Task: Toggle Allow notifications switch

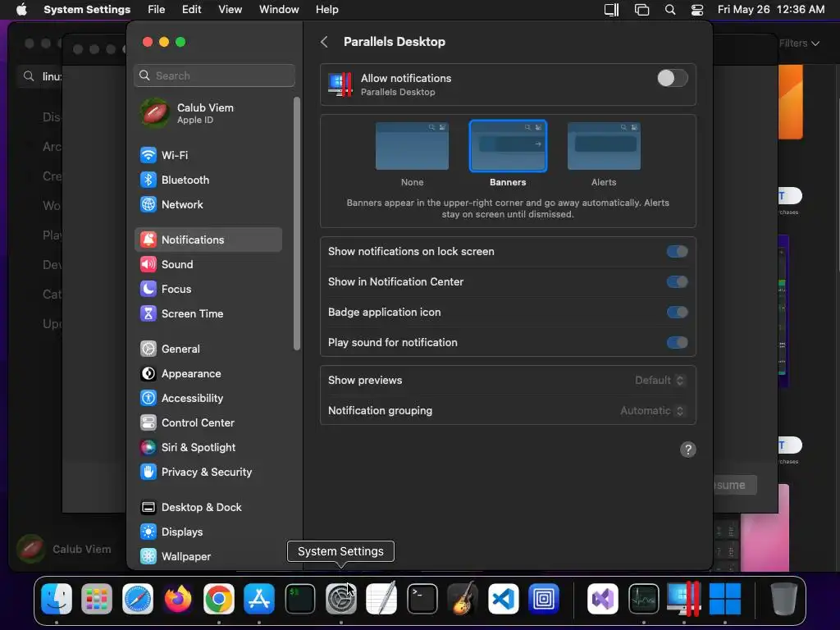Action: 673,78
